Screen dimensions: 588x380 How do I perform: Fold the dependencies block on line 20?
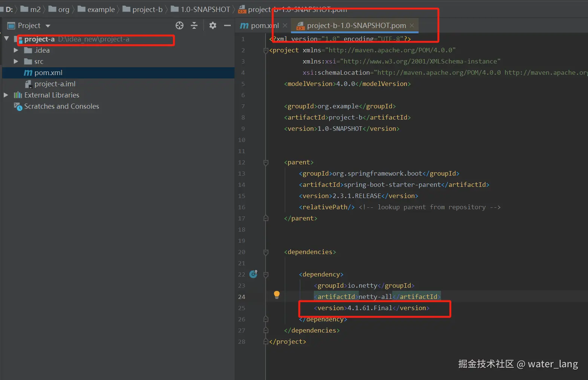pos(266,252)
